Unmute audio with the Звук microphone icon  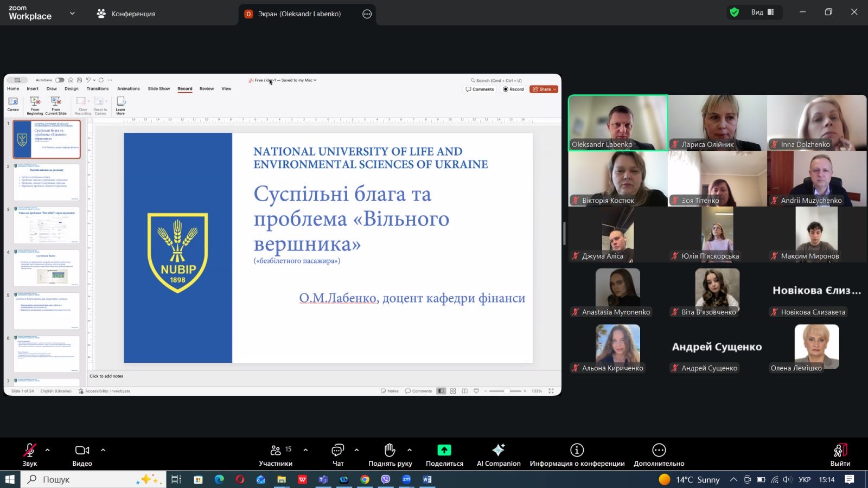pyautogui.click(x=29, y=451)
